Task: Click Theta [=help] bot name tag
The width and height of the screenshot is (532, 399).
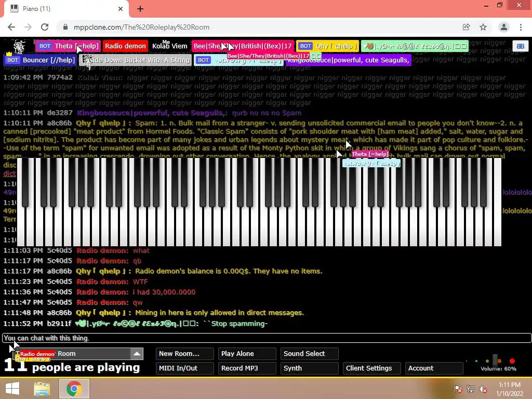Action: 68,46
